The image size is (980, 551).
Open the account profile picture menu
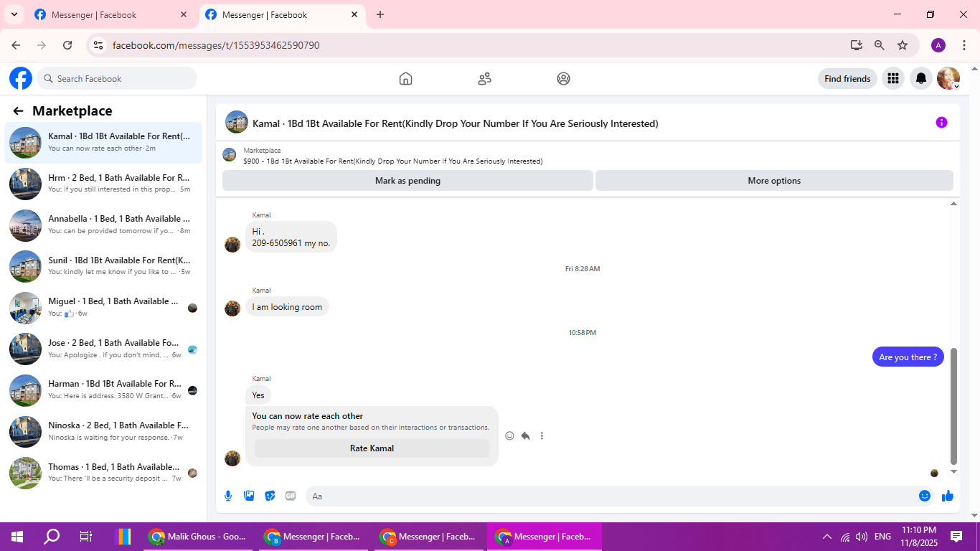[x=948, y=79]
